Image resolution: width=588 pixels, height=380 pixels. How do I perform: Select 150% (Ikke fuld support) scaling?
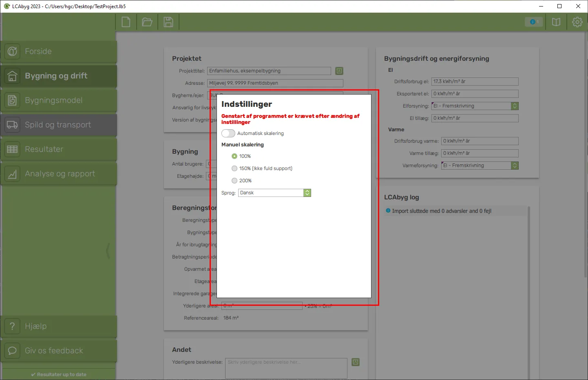click(x=234, y=168)
